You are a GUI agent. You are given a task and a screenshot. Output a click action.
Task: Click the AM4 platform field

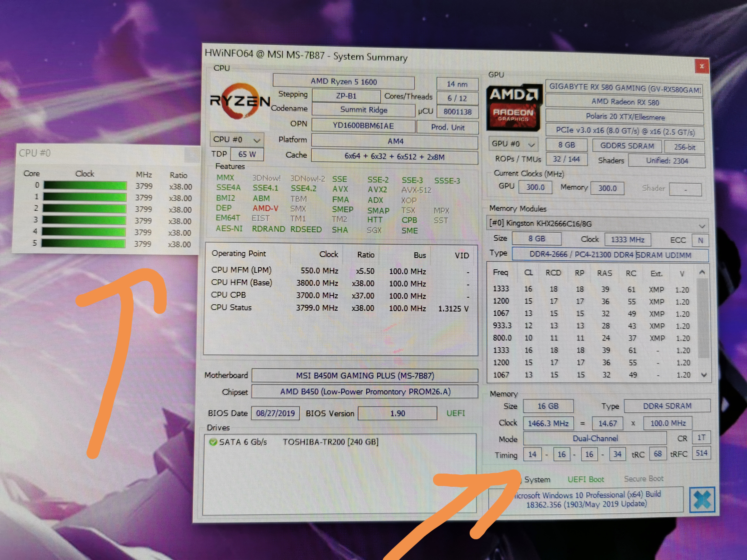tap(394, 141)
